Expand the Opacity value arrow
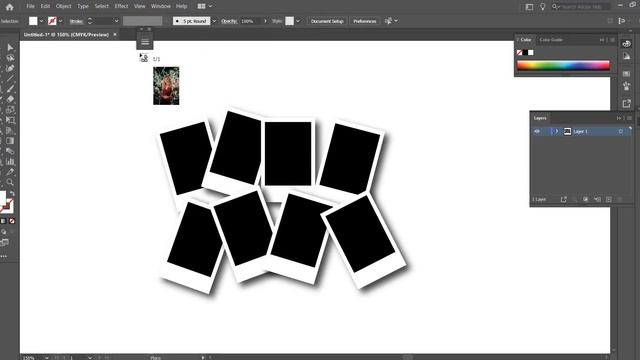 [265, 21]
